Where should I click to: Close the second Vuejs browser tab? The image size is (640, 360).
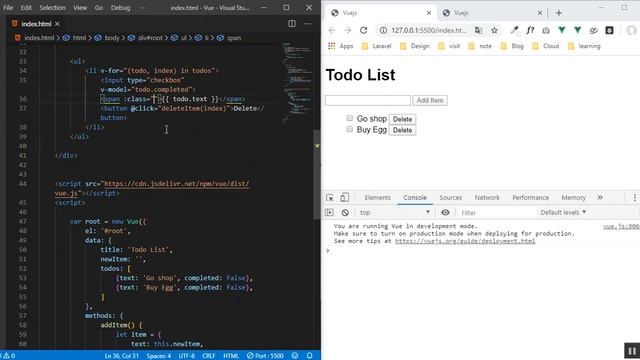coord(540,13)
